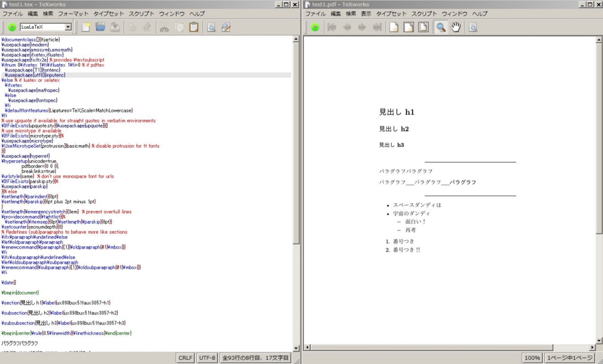Go to the next PDF page
The width and height of the screenshot is (603, 364).
click(362, 27)
